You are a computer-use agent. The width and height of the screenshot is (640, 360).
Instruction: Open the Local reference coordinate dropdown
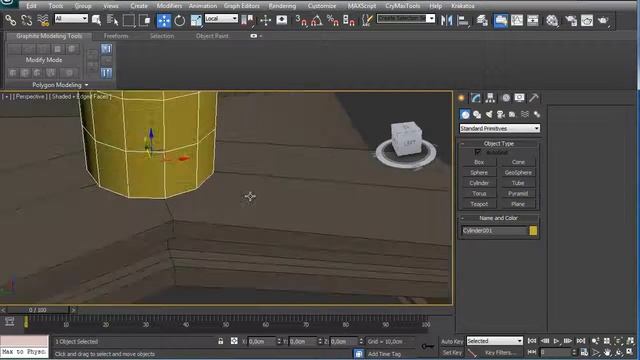tap(221, 18)
